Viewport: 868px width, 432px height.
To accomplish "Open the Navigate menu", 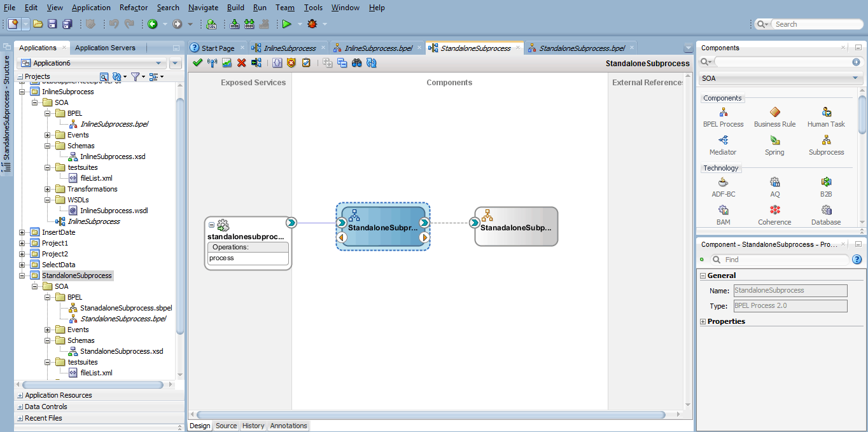I will [x=203, y=8].
